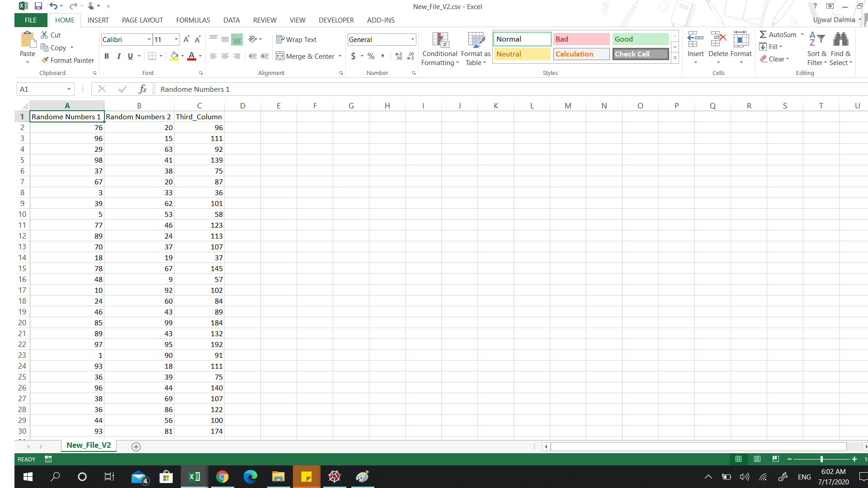Apply the Good cell style
Image resolution: width=868 pixels, height=488 pixels.
[x=640, y=39]
